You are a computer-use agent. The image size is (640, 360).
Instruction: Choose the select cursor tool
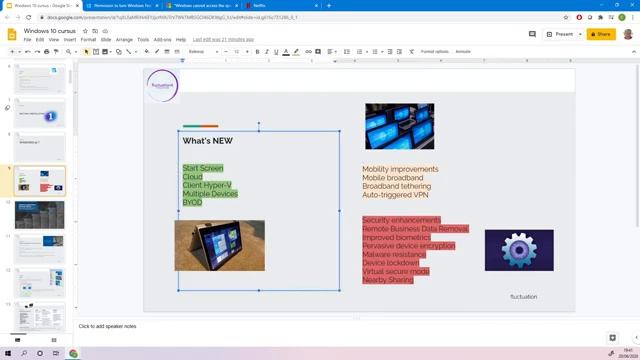tap(86, 52)
